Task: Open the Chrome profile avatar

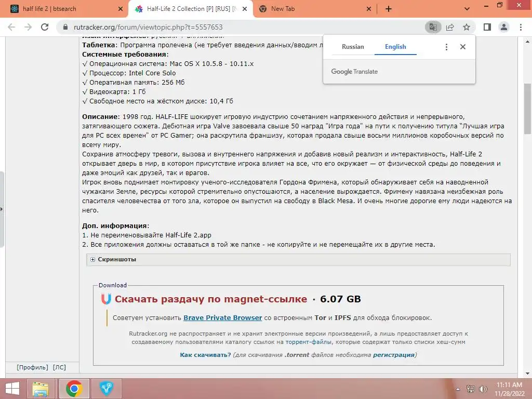Action: tap(504, 27)
